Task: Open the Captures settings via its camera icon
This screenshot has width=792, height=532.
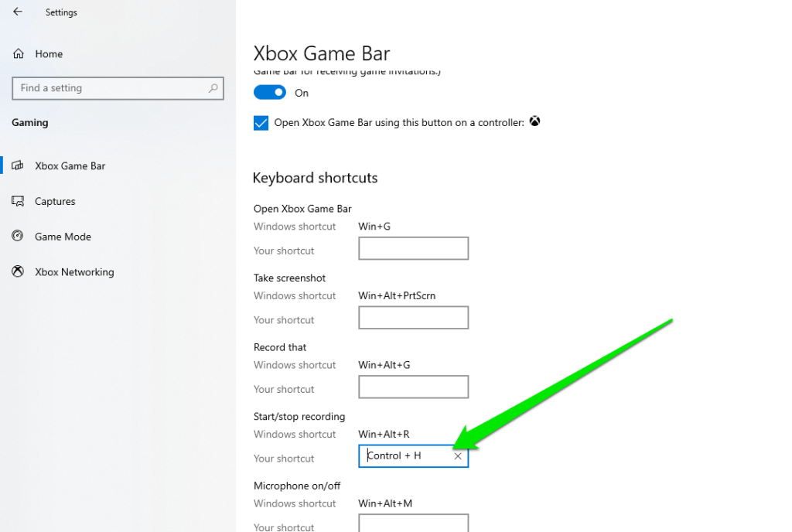Action: (x=17, y=201)
